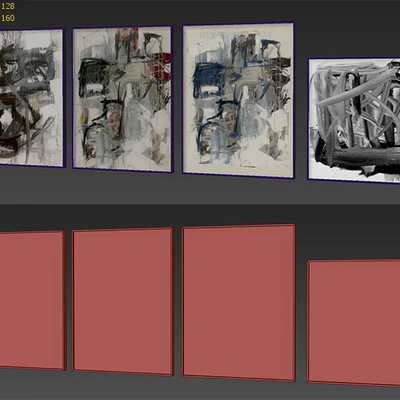Screen dimensions: 400x400
Task: Pick the red panel below red-patch painting
Action: [x=123, y=301]
